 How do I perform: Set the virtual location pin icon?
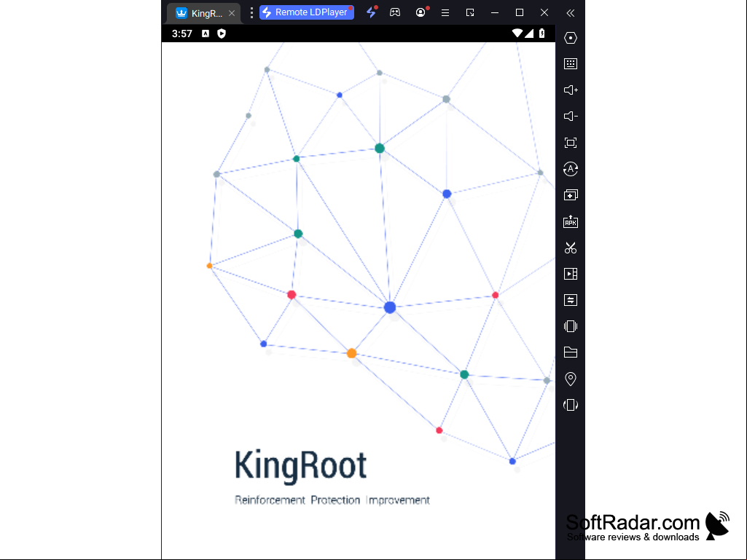[570, 379]
